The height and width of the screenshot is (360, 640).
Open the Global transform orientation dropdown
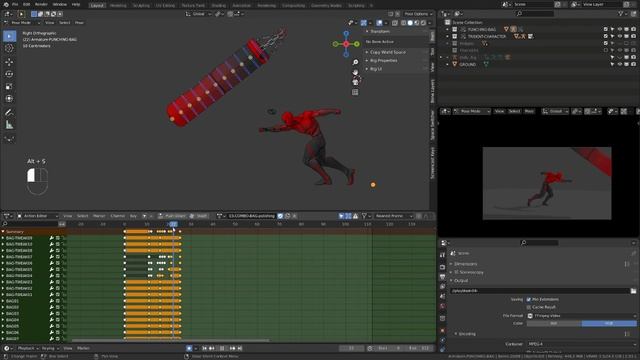198,14
